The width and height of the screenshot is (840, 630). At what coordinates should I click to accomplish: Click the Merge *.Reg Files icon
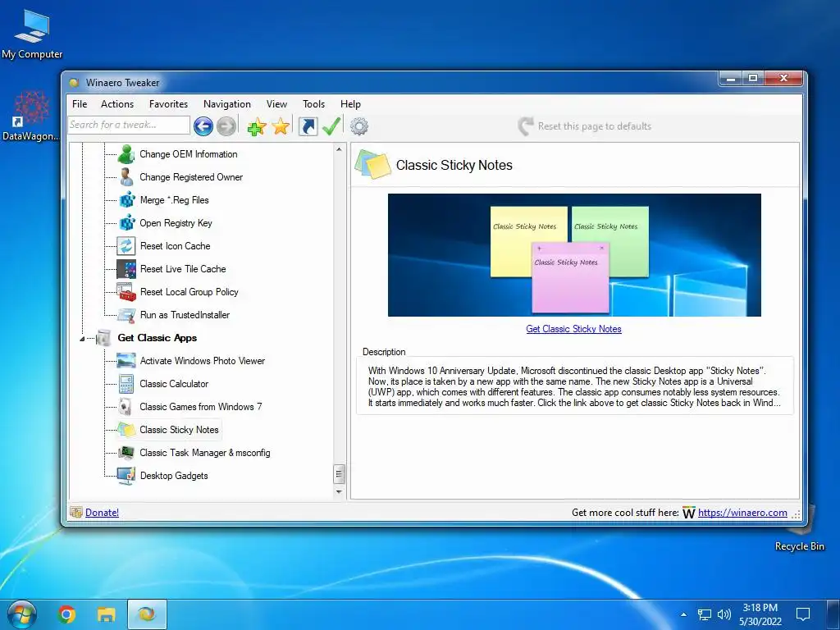(x=127, y=200)
